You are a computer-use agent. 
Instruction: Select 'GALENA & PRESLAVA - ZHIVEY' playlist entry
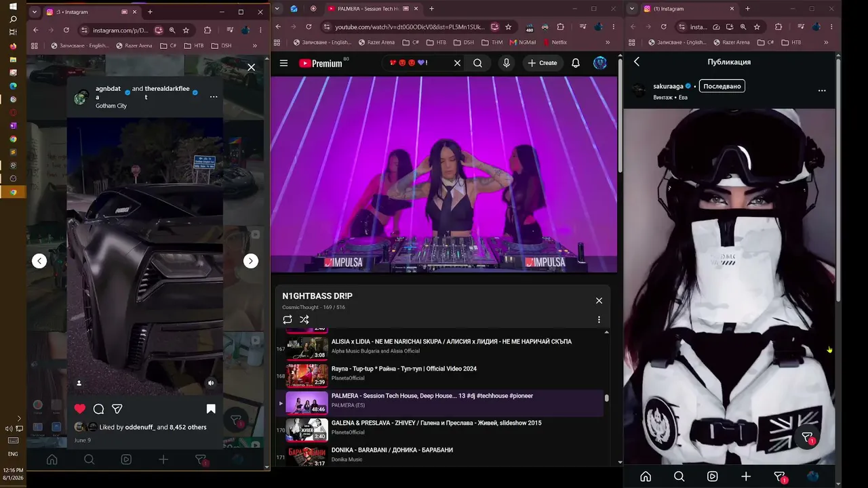(x=441, y=430)
